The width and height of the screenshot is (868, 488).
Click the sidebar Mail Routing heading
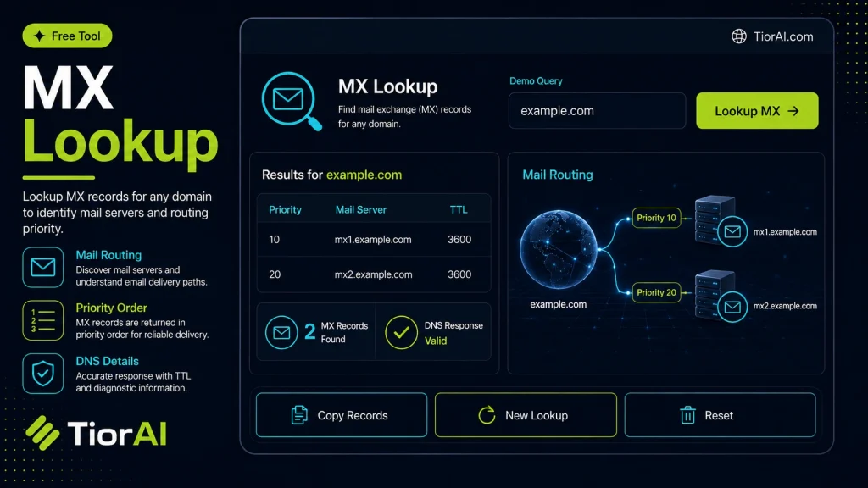[108, 255]
